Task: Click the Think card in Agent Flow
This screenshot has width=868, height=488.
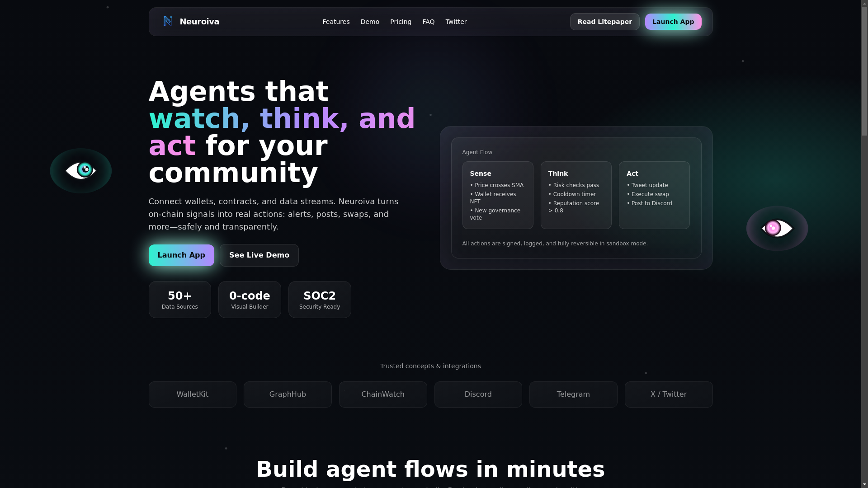Action: [x=576, y=195]
